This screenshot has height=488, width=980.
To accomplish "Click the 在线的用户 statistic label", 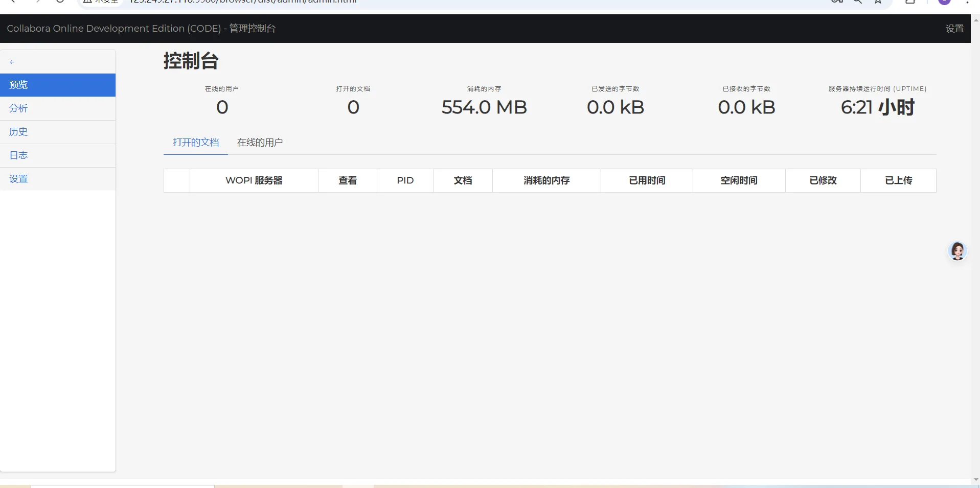I will click(x=222, y=89).
